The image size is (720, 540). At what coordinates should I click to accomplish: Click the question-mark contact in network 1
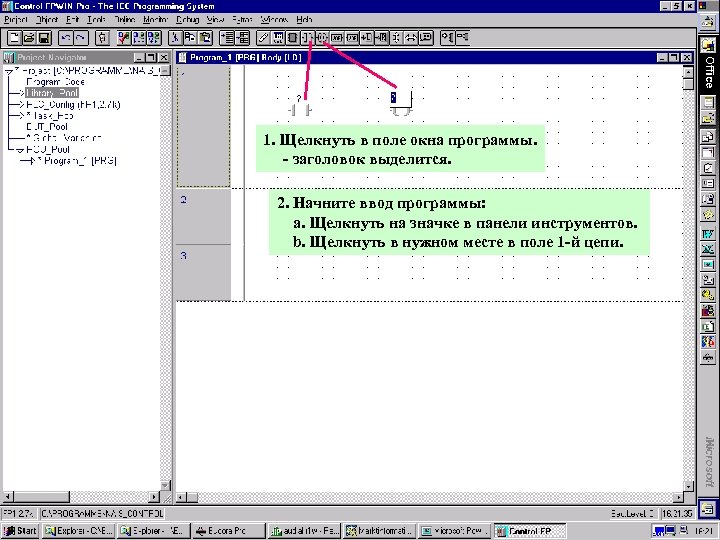click(x=299, y=107)
